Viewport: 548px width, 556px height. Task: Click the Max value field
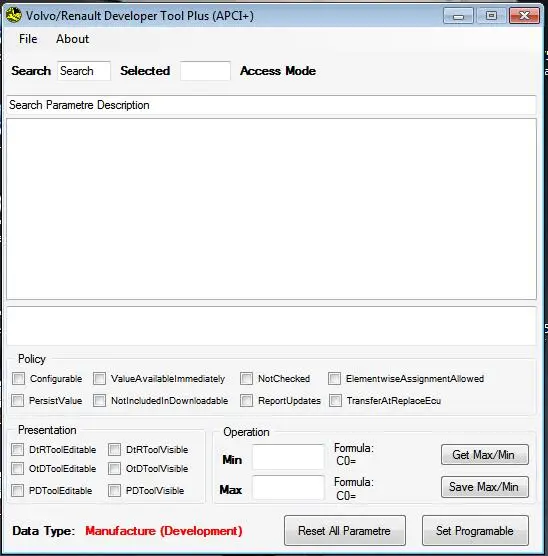pos(288,488)
